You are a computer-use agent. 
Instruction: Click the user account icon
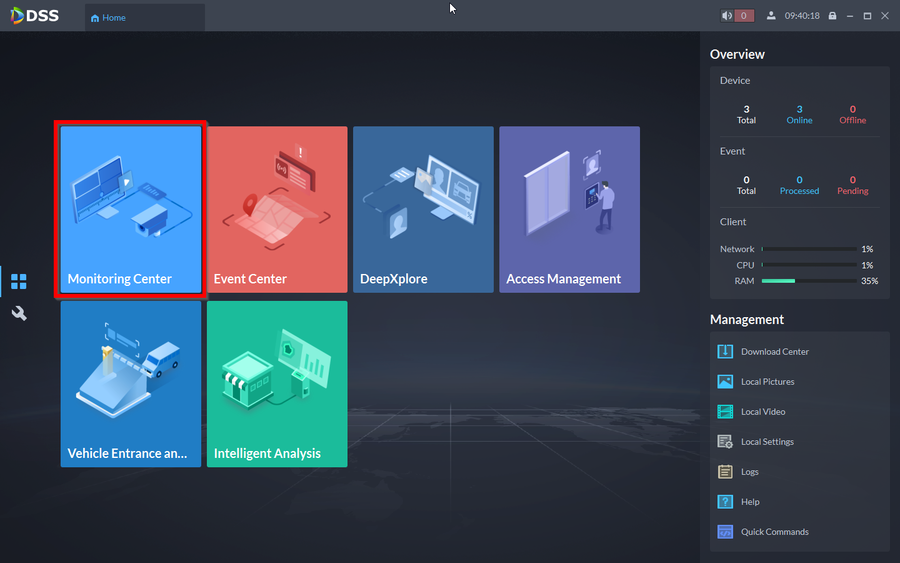point(771,16)
